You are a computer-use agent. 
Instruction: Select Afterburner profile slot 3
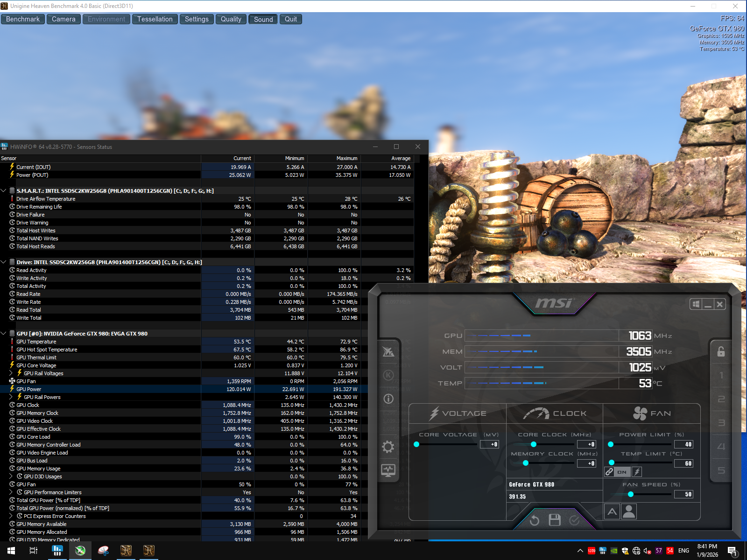tap(721, 423)
